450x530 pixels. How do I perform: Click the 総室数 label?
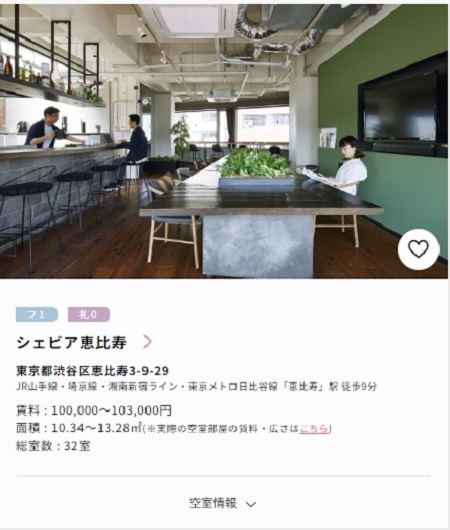tap(34, 446)
